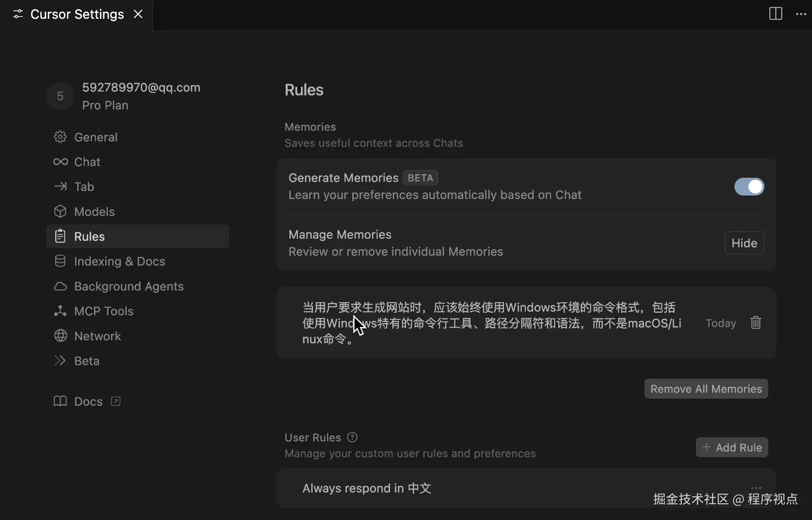The image size is (812, 520).
Task: Click the User Rules section title
Action: coord(313,438)
